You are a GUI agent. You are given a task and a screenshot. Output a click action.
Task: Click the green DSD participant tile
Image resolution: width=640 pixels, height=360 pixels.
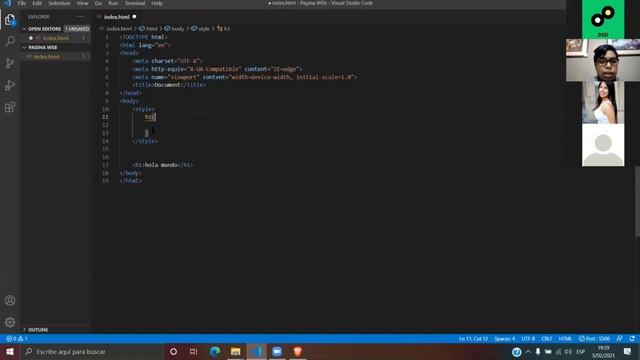603,19
